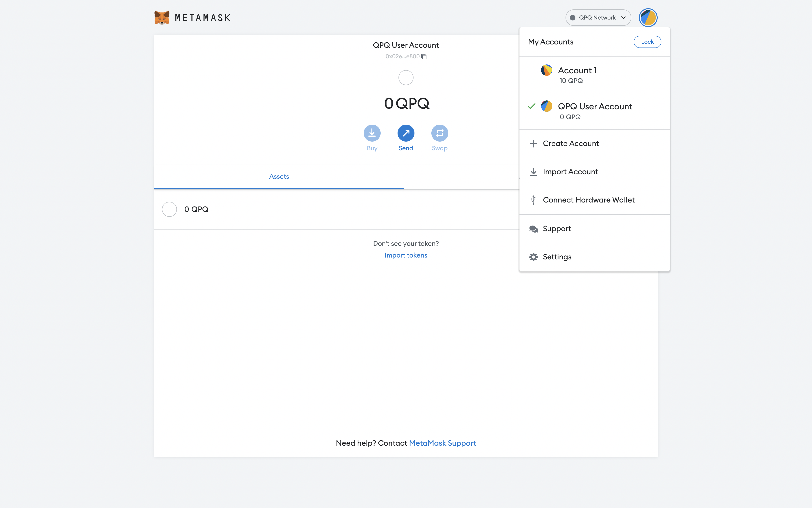Screen dimensions: 812x508
Task: Click the Support chat bubbles icon
Action: tap(534, 229)
